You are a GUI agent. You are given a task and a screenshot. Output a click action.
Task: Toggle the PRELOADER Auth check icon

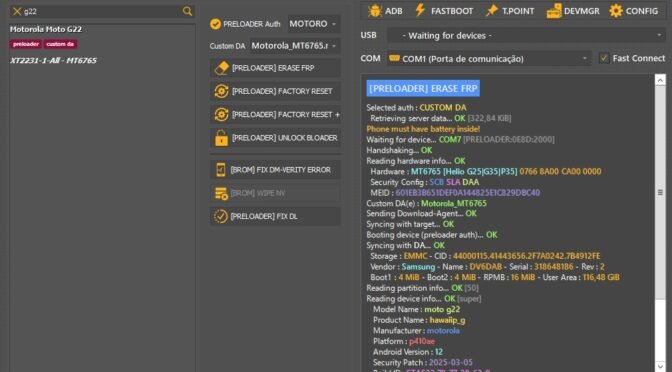coord(216,24)
